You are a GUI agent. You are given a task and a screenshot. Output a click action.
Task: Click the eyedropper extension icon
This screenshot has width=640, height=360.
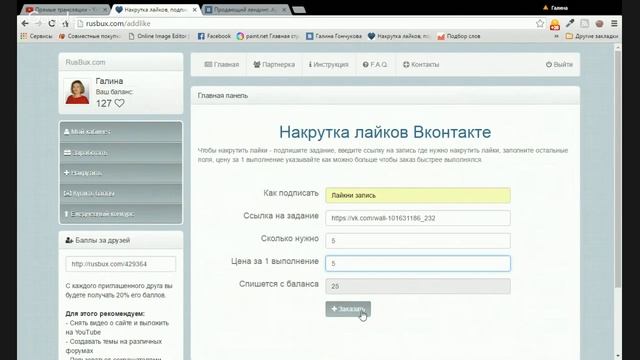[570, 24]
